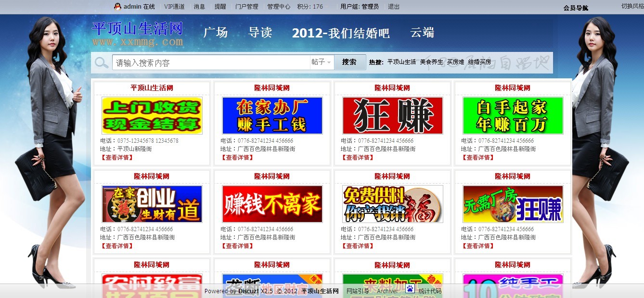The image size is (644, 298).
Task: Open 导读 in the main navigation
Action: click(260, 33)
